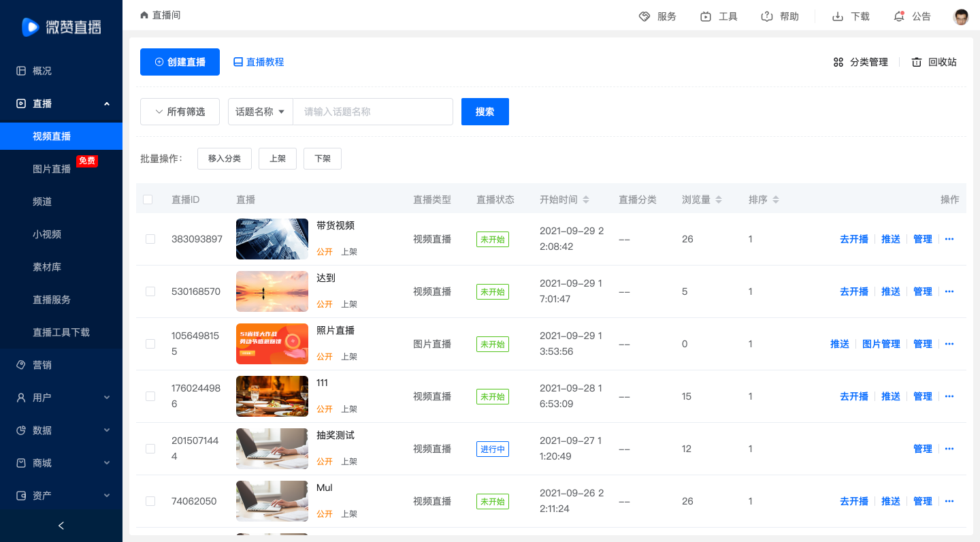Image resolution: width=980 pixels, height=542 pixels.
Task: Open the 带货视频 skyscraper thumbnail
Action: click(x=272, y=239)
